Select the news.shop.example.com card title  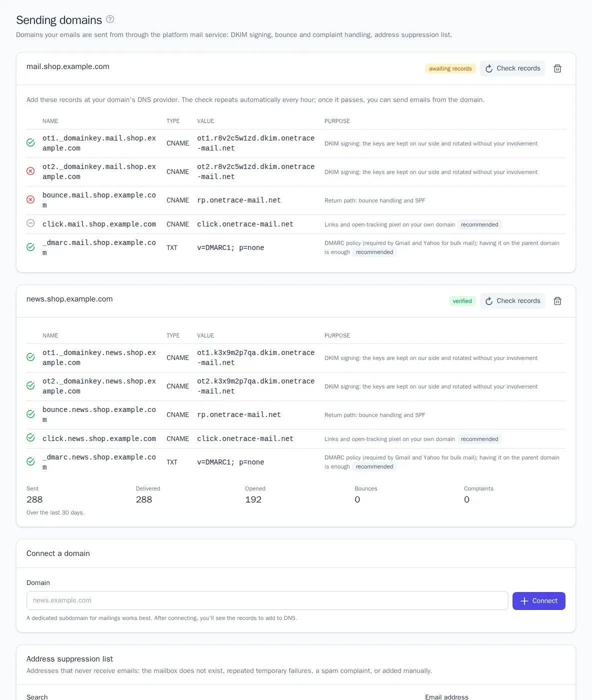tap(69, 299)
